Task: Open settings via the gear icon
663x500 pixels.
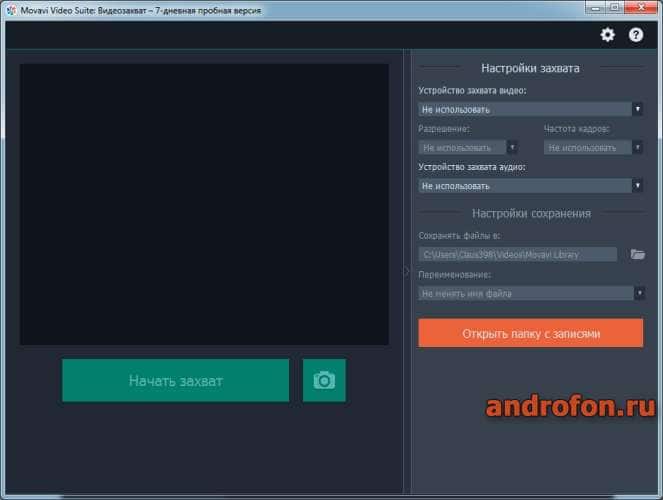Action: 608,35
